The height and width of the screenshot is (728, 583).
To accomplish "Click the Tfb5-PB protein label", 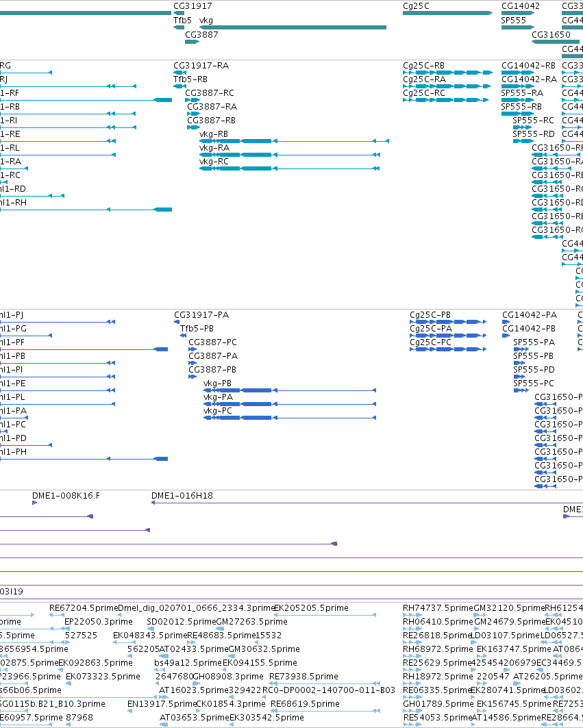I will tap(197, 329).
